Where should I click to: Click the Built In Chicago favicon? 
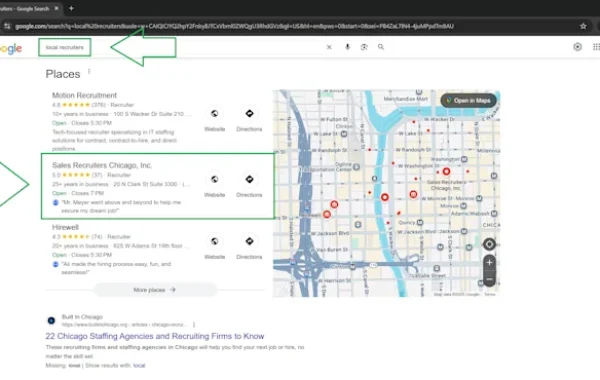[51, 321]
